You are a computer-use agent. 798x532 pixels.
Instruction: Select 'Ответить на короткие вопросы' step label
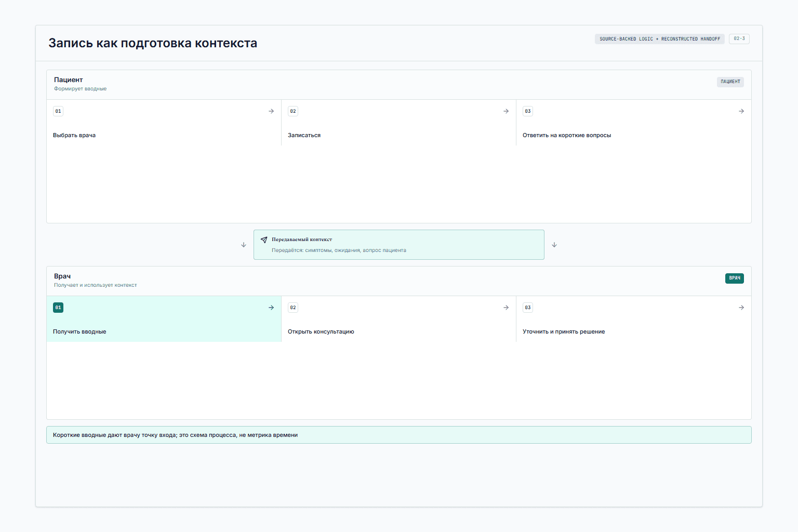coord(567,135)
